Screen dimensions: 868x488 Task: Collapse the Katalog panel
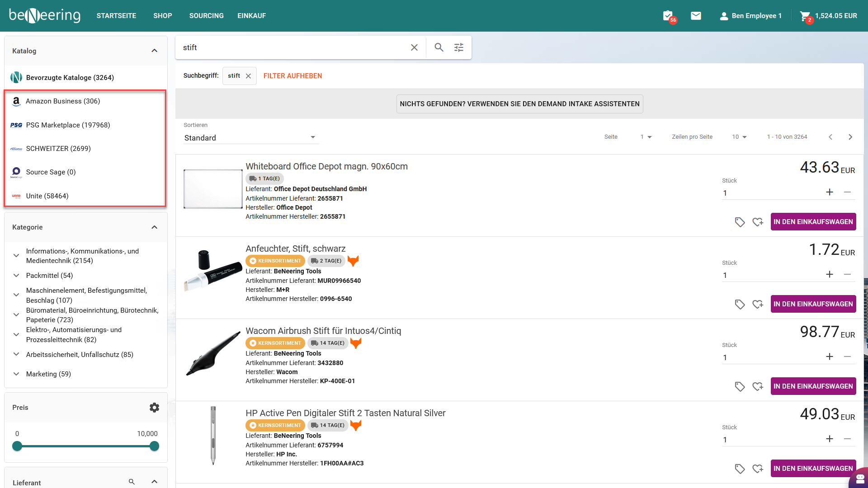(x=154, y=51)
